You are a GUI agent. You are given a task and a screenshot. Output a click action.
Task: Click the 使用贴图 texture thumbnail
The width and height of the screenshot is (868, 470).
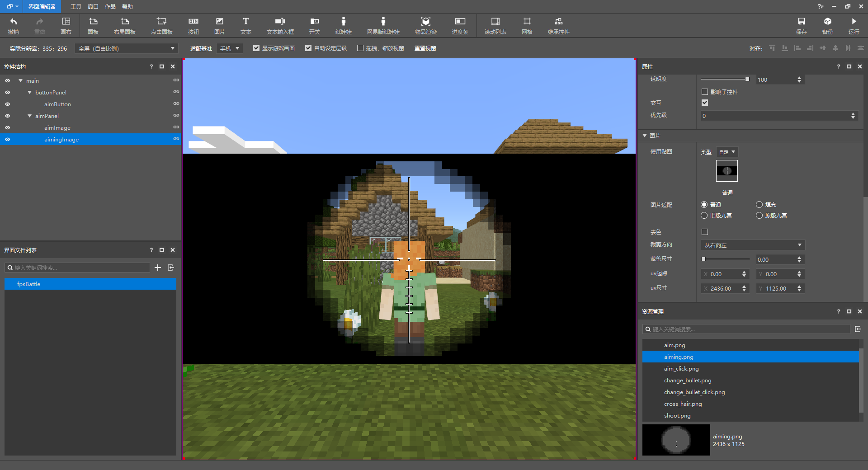(x=727, y=171)
